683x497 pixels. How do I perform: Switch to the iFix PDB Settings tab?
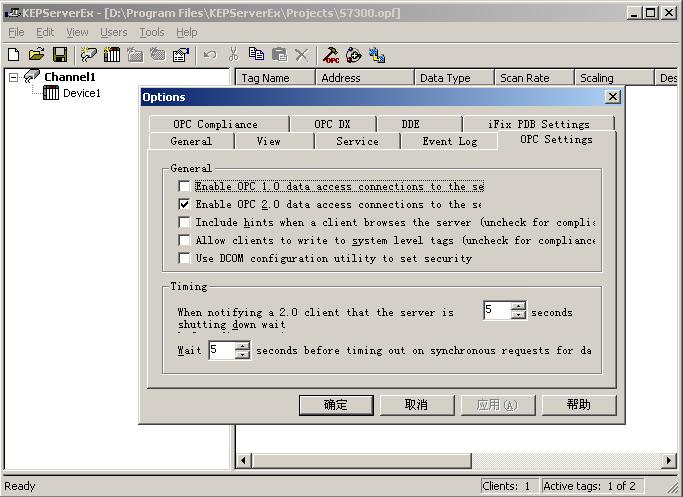pyautogui.click(x=539, y=124)
